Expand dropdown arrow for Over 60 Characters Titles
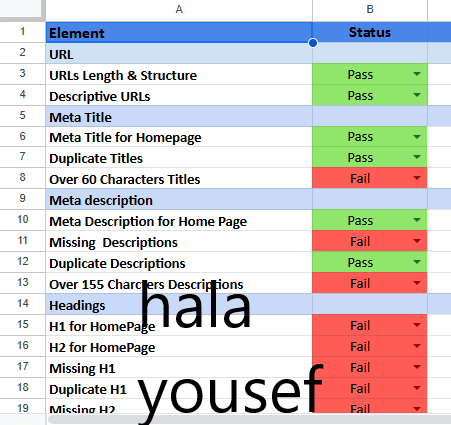This screenshot has width=451, height=425. coord(417,178)
